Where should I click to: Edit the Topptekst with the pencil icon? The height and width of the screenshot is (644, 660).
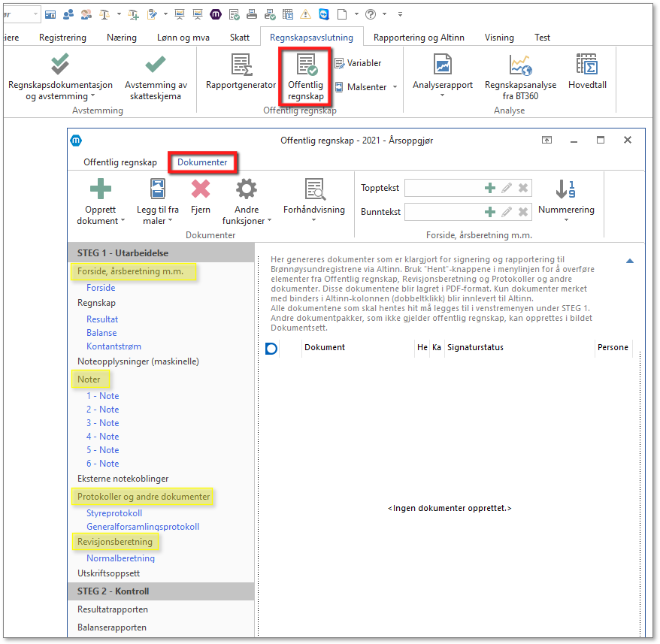507,188
